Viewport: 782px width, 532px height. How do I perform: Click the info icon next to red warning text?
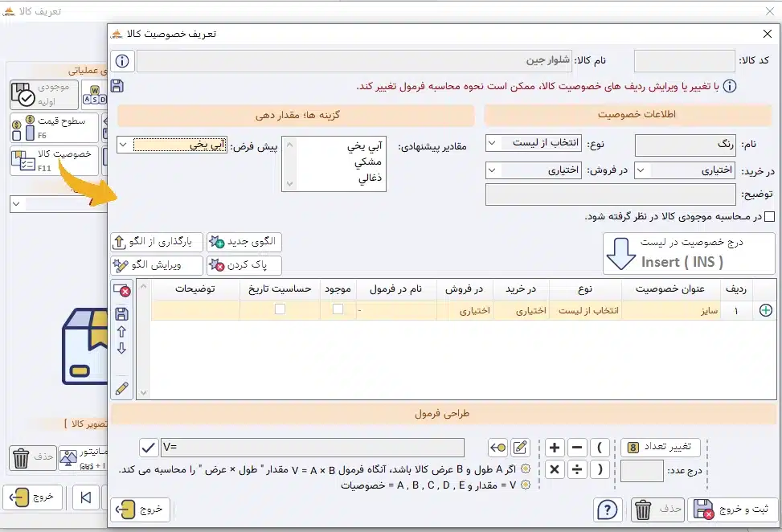coord(729,86)
